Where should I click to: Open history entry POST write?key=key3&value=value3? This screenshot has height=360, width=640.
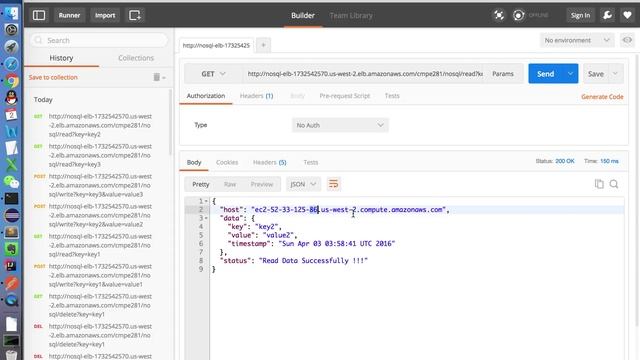click(x=100, y=185)
